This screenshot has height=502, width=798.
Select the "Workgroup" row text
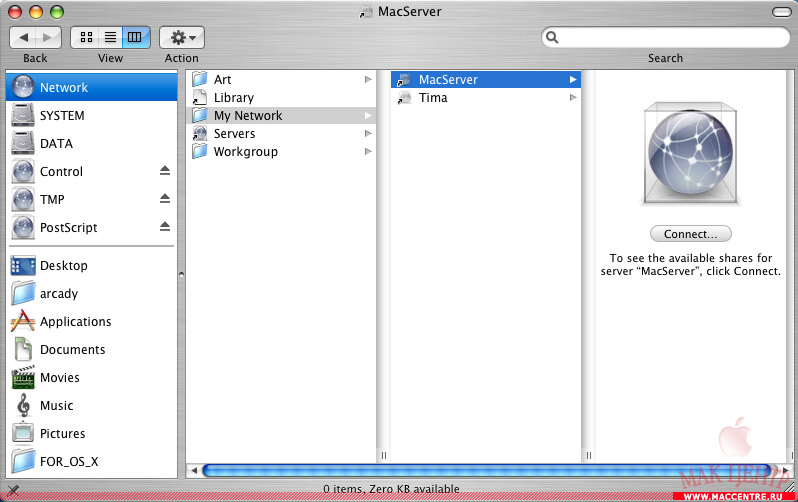click(246, 151)
